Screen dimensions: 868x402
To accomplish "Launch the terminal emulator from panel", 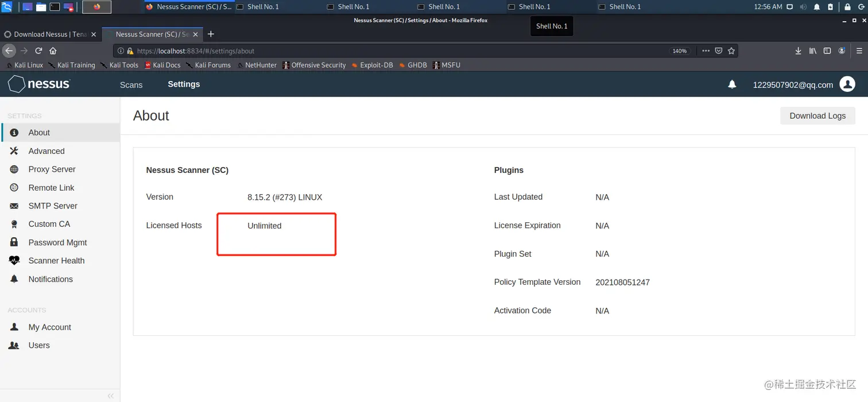I will click(x=55, y=7).
